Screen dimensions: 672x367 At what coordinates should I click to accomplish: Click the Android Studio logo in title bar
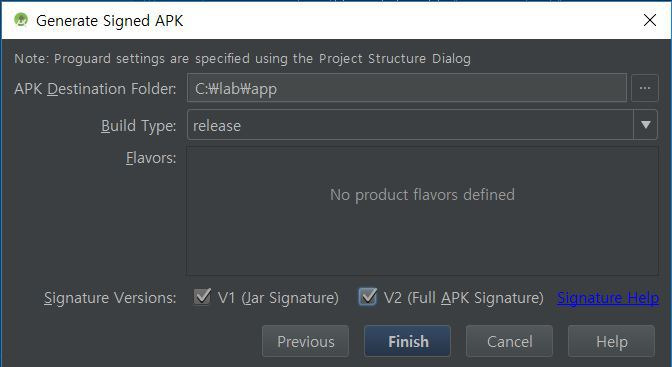tap(21, 20)
